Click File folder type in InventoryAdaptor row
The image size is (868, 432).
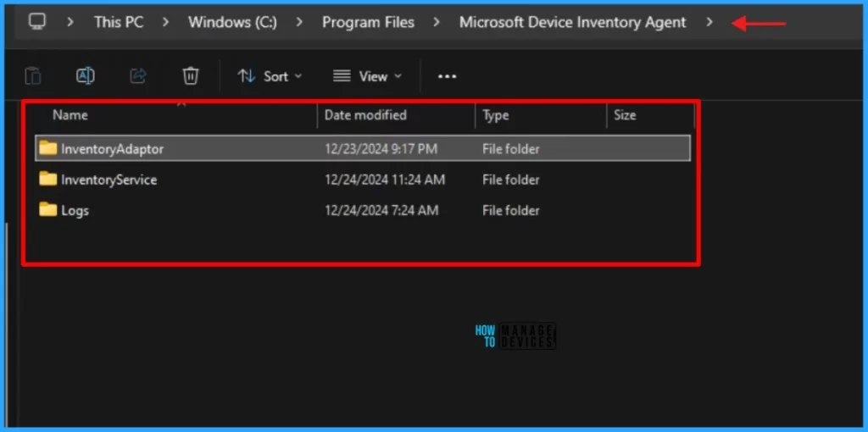click(511, 149)
